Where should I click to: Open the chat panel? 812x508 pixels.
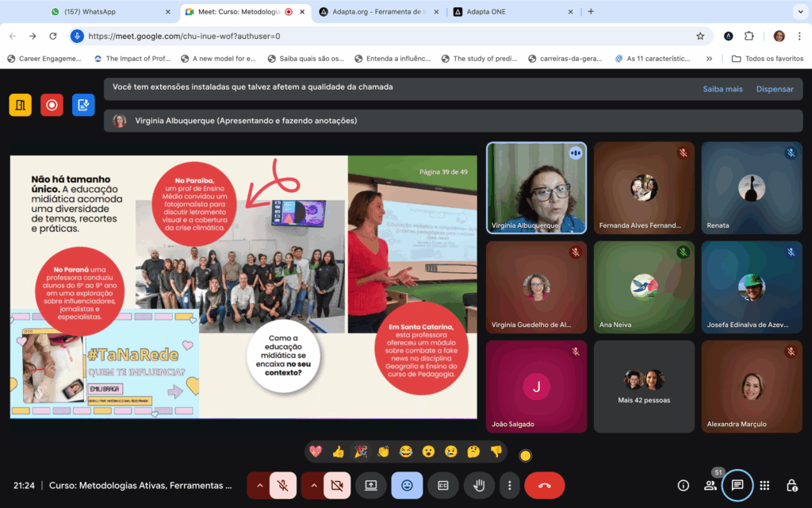click(x=737, y=485)
